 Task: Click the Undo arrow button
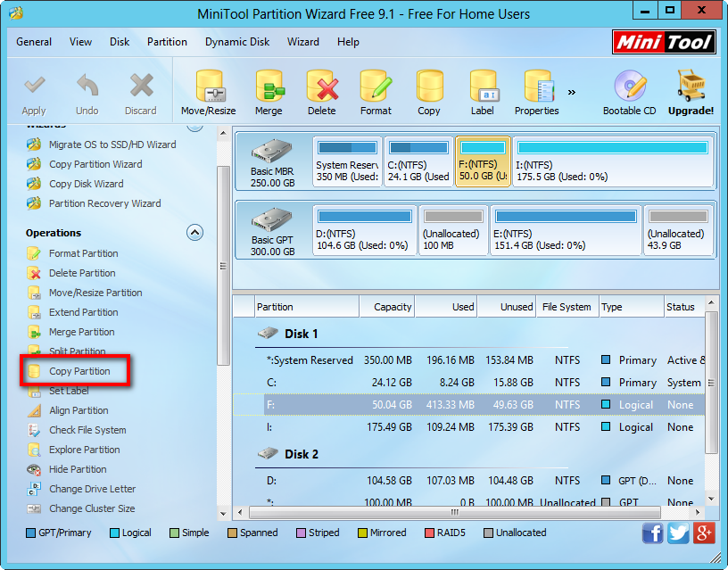click(87, 95)
